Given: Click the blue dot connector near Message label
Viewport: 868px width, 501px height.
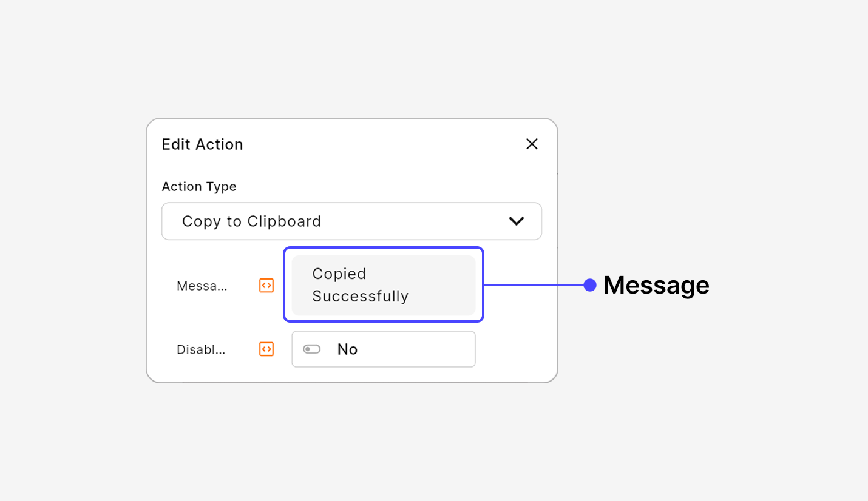Looking at the screenshot, I should [590, 285].
